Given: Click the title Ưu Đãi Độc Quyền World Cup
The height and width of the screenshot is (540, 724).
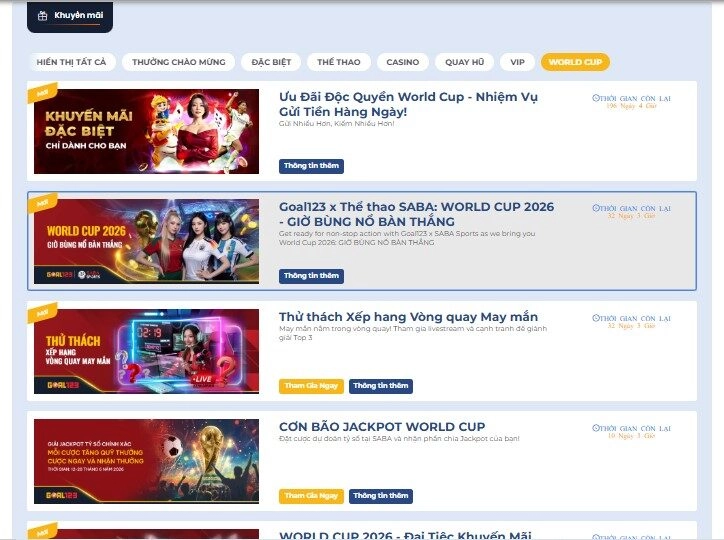Looking at the screenshot, I should click(x=408, y=104).
